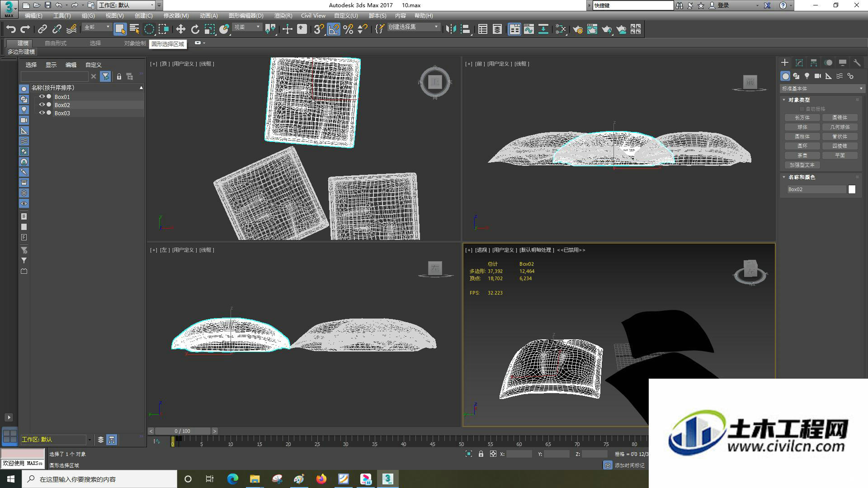
Task: Activate the Select and Place tool
Action: 224,29
